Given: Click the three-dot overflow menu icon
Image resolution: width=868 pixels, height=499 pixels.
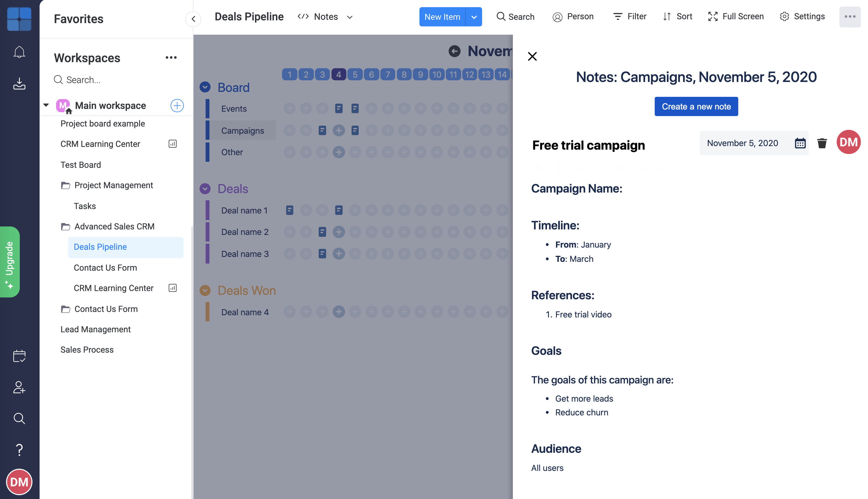Looking at the screenshot, I should pos(850,17).
